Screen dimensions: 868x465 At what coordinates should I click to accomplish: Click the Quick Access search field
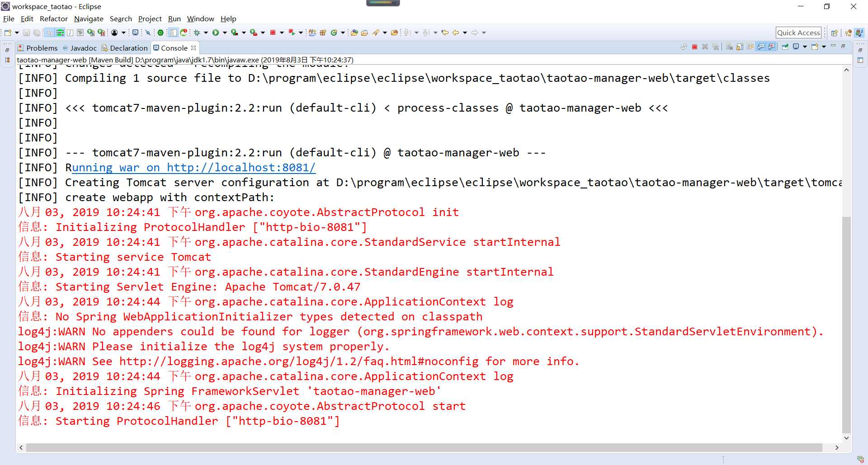[x=798, y=33]
